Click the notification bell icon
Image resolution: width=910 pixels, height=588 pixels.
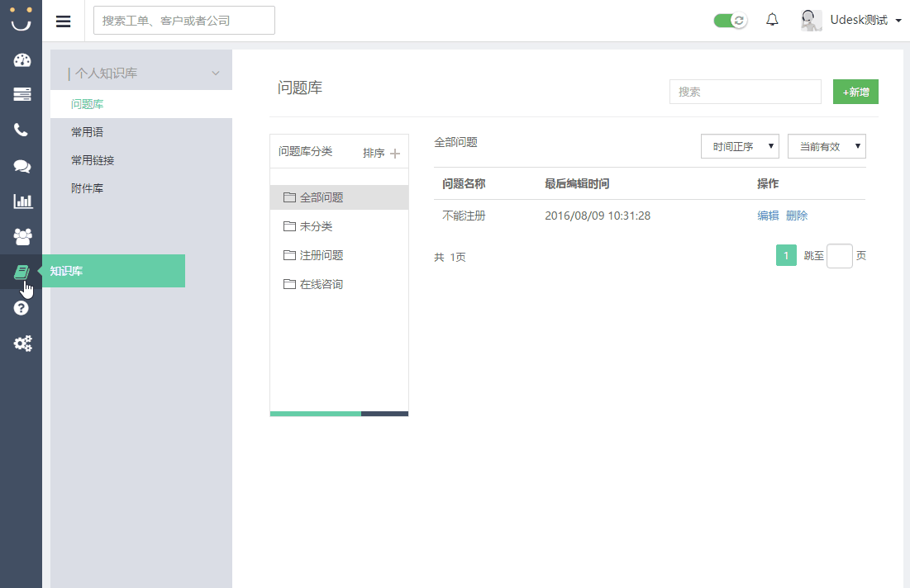pos(772,21)
